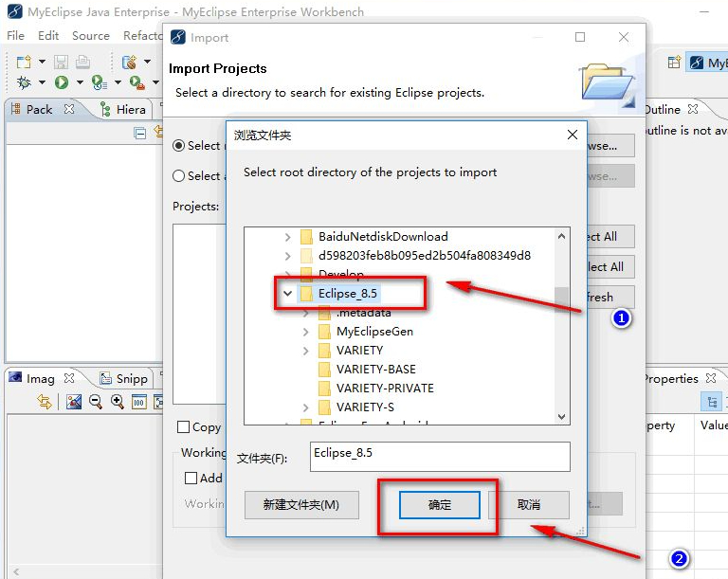Open the Edit menu
This screenshot has height=579, width=728.
[48, 35]
